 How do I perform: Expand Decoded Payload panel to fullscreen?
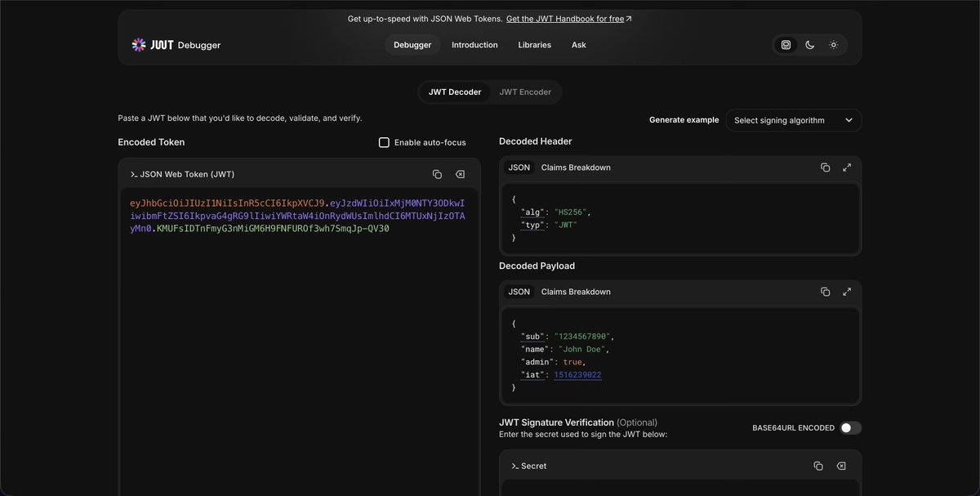pos(847,292)
